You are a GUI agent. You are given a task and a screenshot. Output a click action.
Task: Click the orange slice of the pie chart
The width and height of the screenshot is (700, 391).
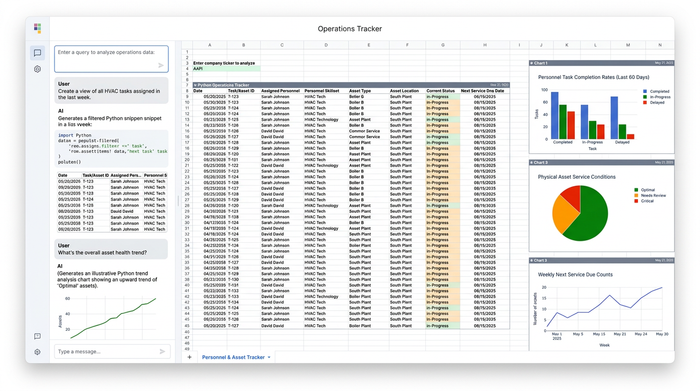[564, 214]
